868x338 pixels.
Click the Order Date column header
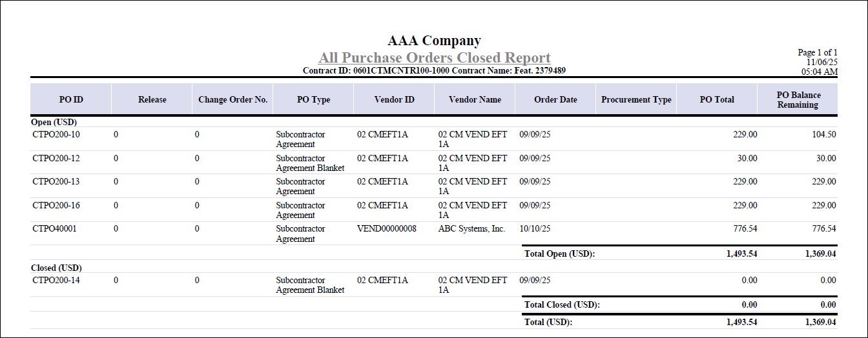pos(555,99)
